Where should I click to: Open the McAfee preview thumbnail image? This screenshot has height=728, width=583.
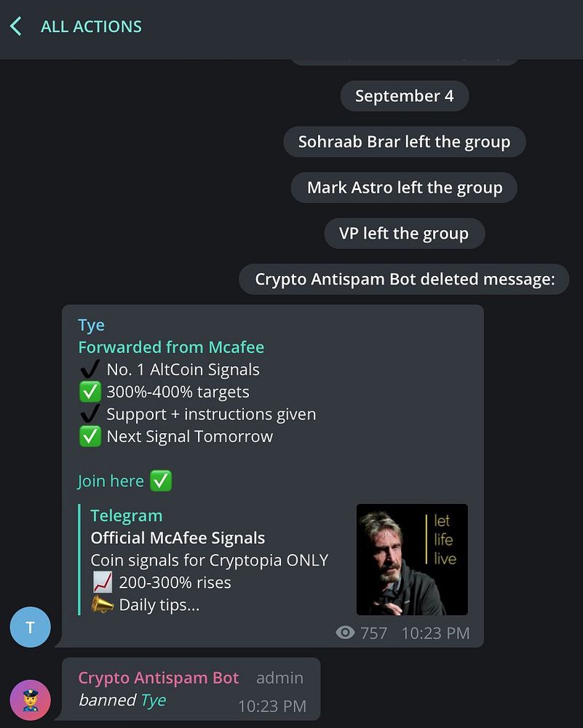click(412, 559)
